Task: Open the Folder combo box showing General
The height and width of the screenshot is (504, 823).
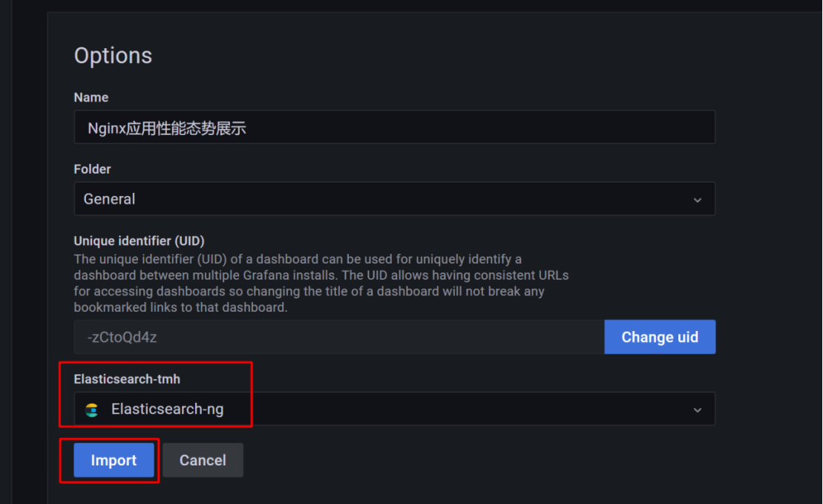Action: click(395, 199)
